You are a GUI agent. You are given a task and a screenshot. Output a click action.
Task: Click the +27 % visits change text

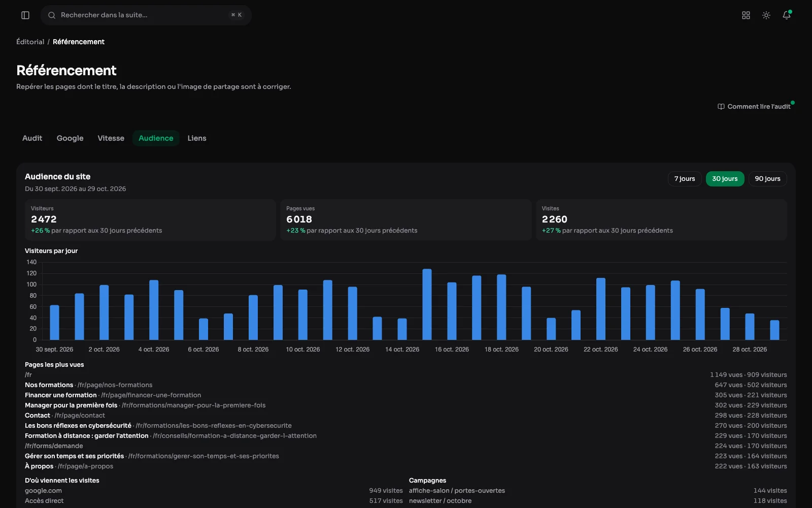coord(551,231)
